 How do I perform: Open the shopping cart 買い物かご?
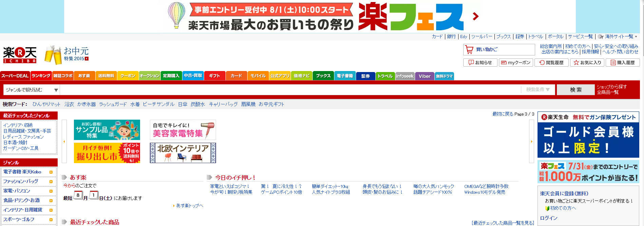[499, 50]
